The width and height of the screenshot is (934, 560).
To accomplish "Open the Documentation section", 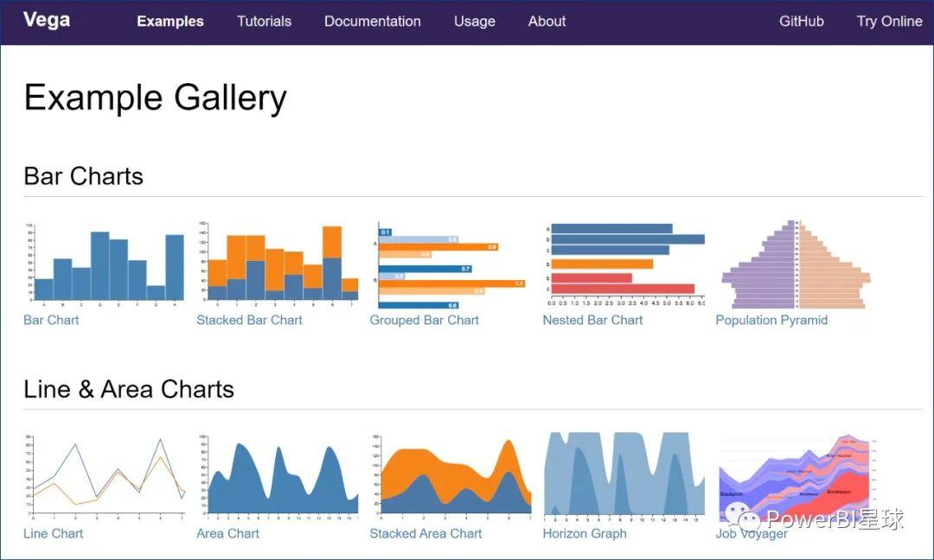I will pyautogui.click(x=373, y=21).
